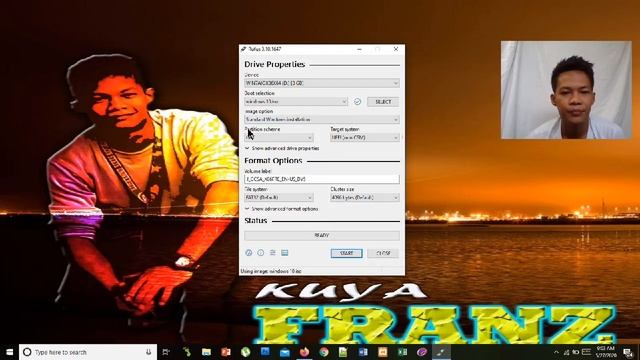Open Excel from the taskbar
Image resolution: width=640 pixels, height=360 pixels.
[402, 352]
